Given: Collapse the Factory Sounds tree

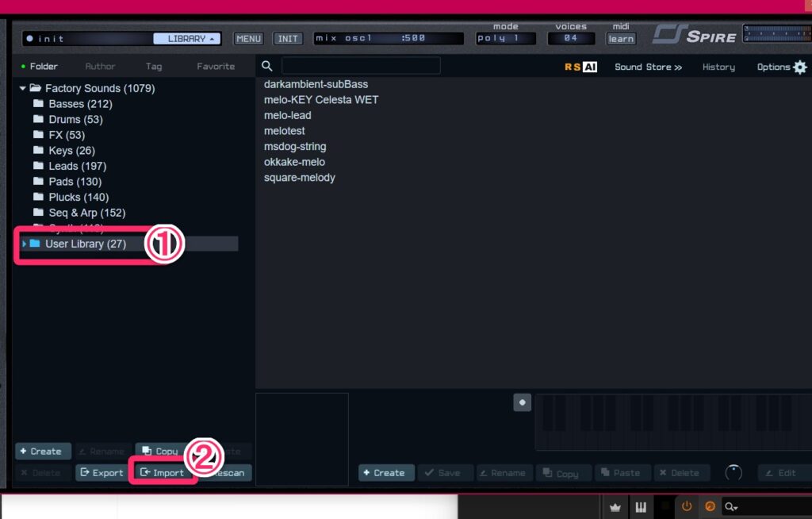Looking at the screenshot, I should click(x=23, y=89).
